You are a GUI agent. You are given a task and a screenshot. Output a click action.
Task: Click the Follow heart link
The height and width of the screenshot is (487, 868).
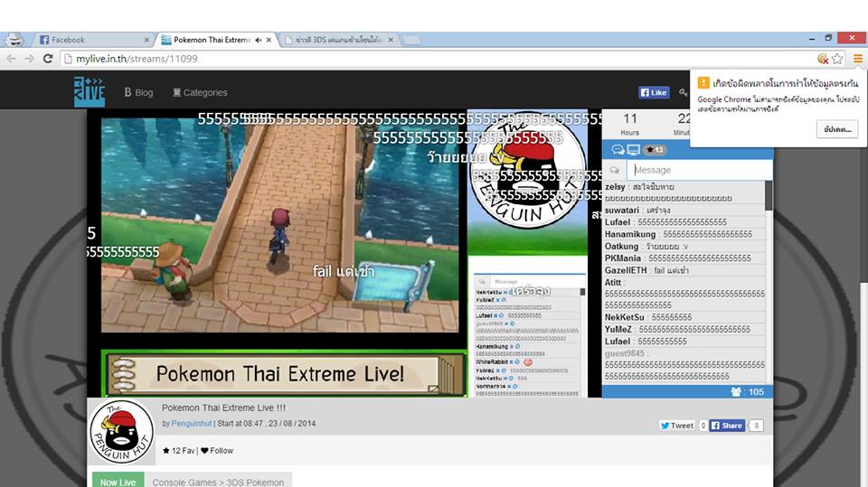click(217, 451)
